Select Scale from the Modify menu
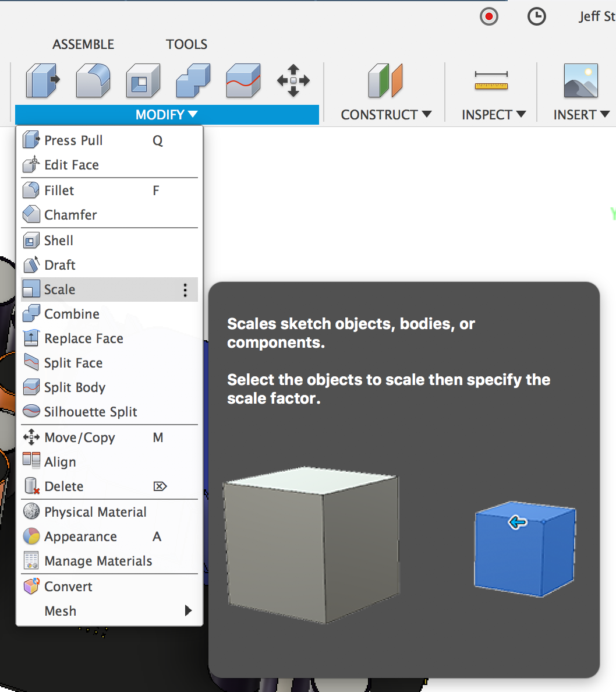The image size is (616, 692). coord(60,289)
